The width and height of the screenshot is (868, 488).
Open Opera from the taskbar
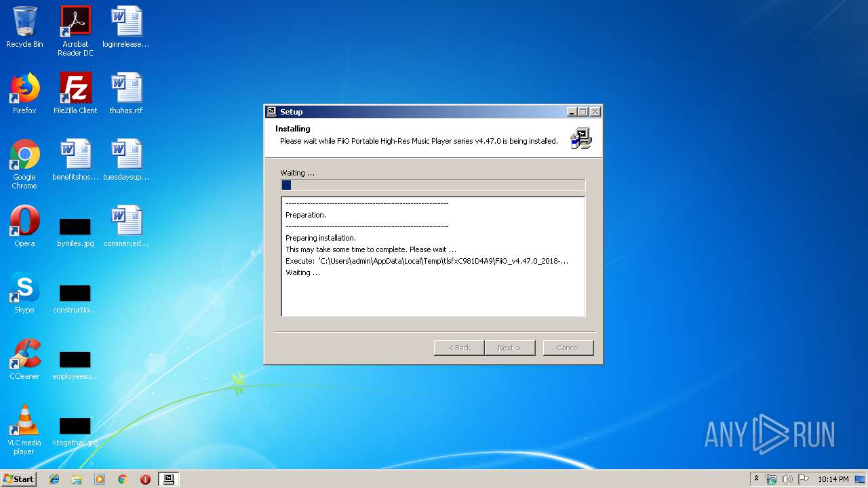tap(145, 479)
